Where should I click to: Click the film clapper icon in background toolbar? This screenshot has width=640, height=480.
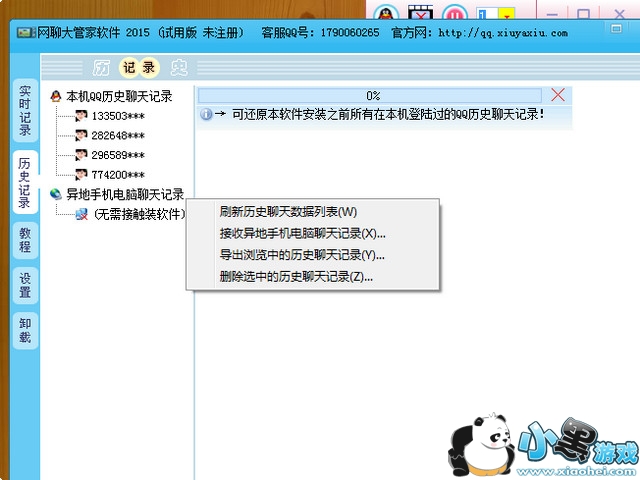tap(420, 12)
